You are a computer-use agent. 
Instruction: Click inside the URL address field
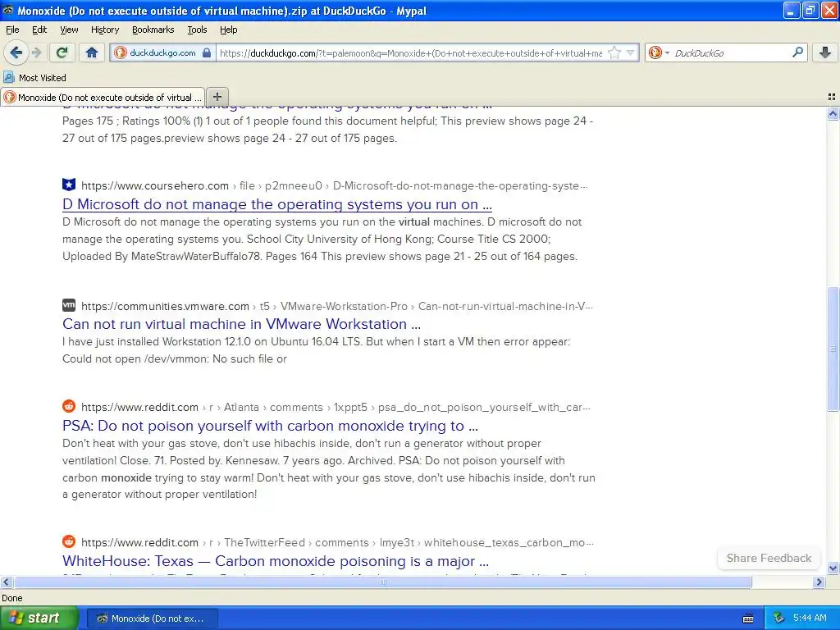[x=411, y=52]
